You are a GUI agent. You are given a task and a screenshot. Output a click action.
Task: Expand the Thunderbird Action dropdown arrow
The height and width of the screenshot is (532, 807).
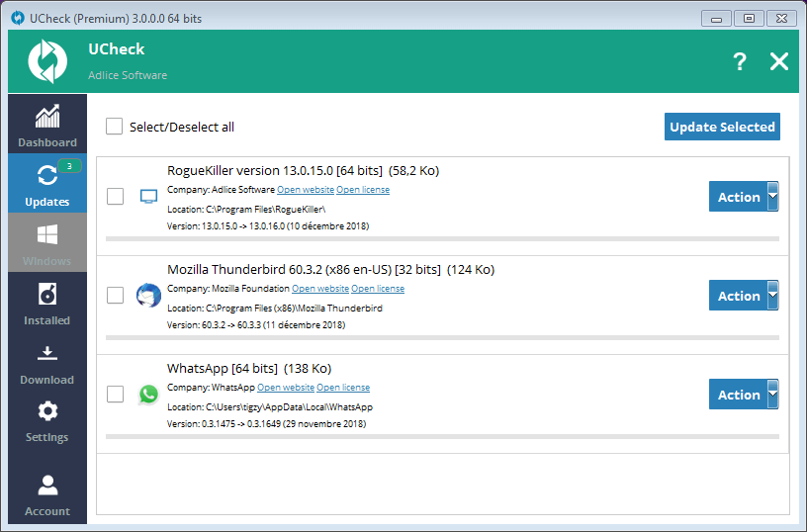tap(772, 296)
